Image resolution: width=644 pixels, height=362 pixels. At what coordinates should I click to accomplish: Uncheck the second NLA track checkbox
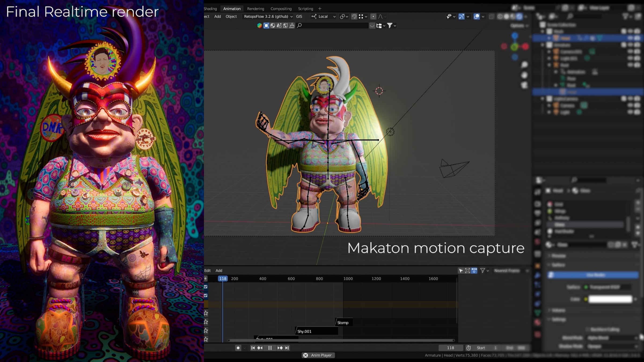[x=206, y=295]
